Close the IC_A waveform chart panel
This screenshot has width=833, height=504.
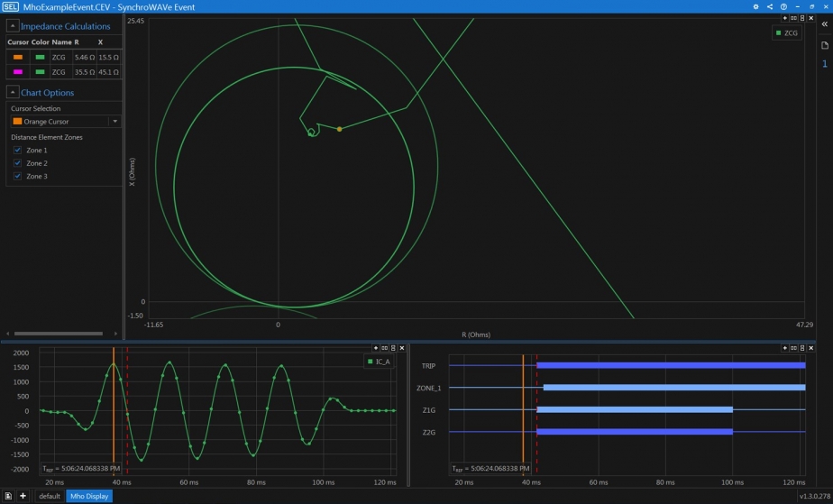click(402, 348)
